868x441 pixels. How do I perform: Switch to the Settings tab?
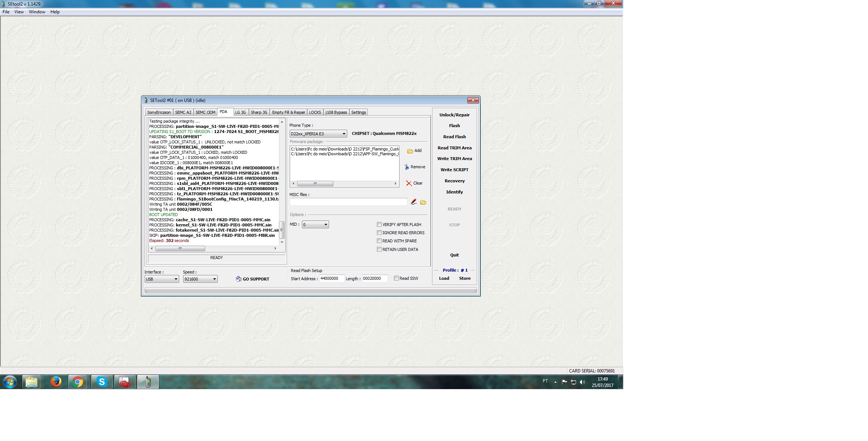point(359,112)
